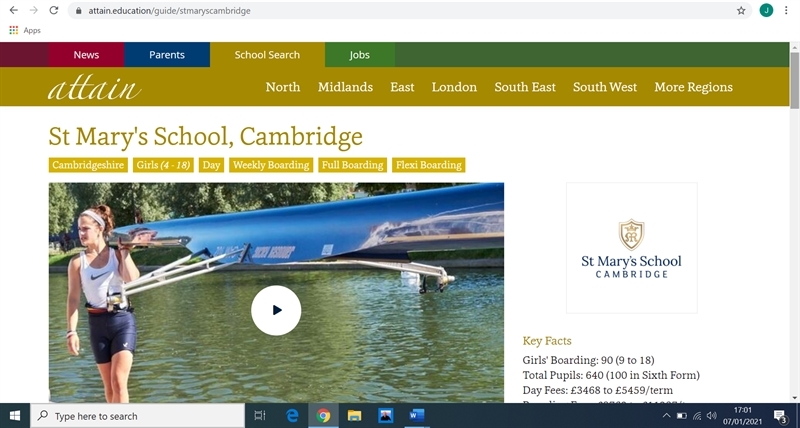Image resolution: width=800 pixels, height=428 pixels.
Task: Expand the More Regions menu
Action: pyautogui.click(x=693, y=87)
